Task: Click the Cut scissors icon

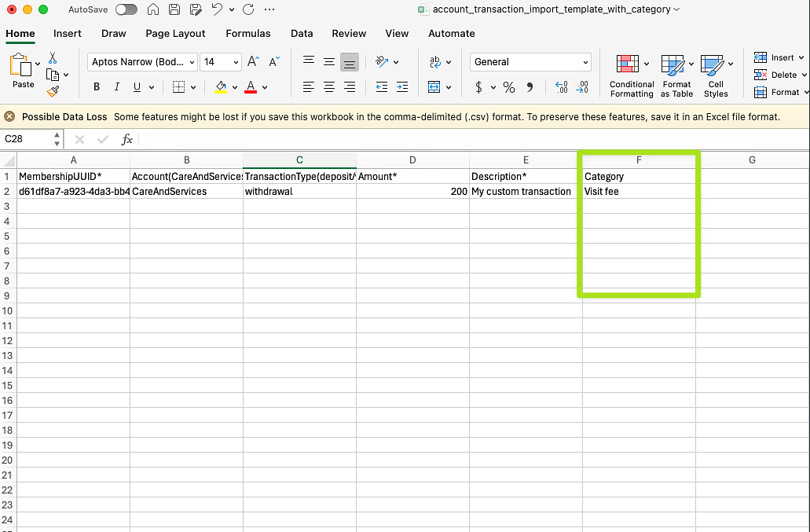Action: pos(53,58)
